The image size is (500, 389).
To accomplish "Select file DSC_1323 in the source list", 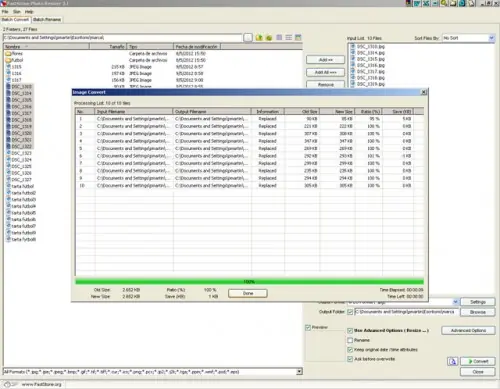I will click(x=19, y=153).
